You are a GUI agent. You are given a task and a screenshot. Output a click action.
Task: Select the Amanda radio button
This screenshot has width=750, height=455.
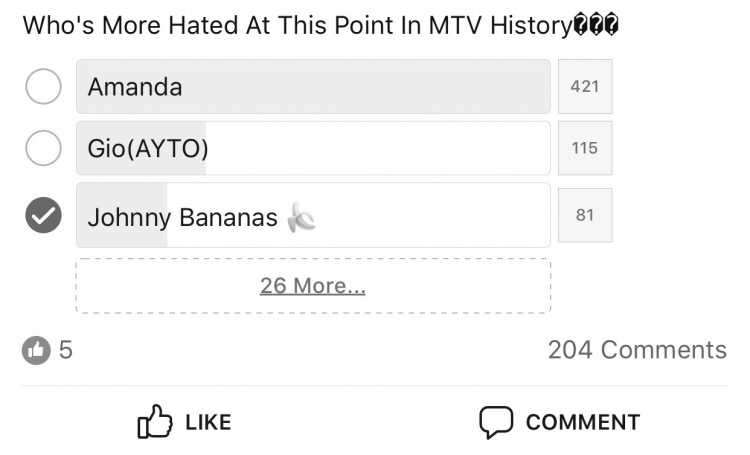pyautogui.click(x=43, y=87)
